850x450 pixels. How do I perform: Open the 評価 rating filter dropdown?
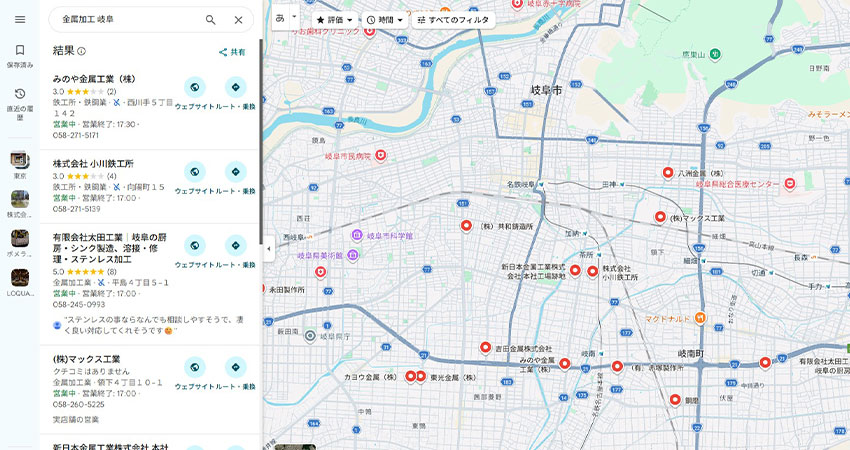point(333,20)
